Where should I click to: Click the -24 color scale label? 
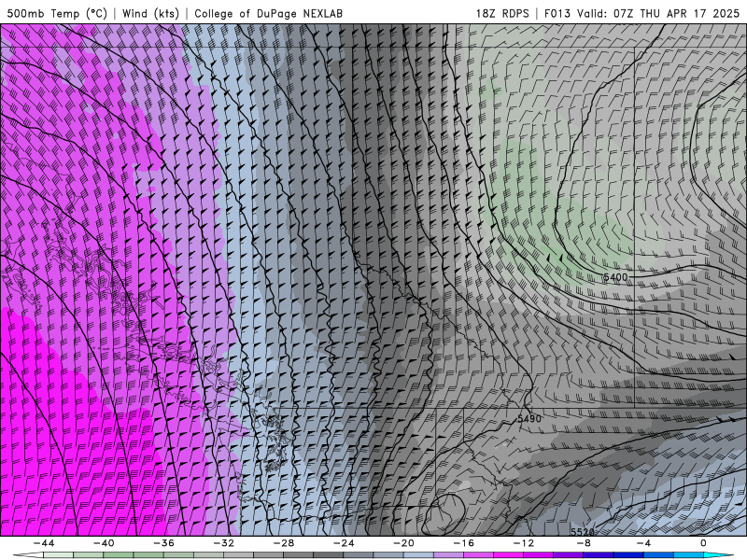(x=344, y=543)
